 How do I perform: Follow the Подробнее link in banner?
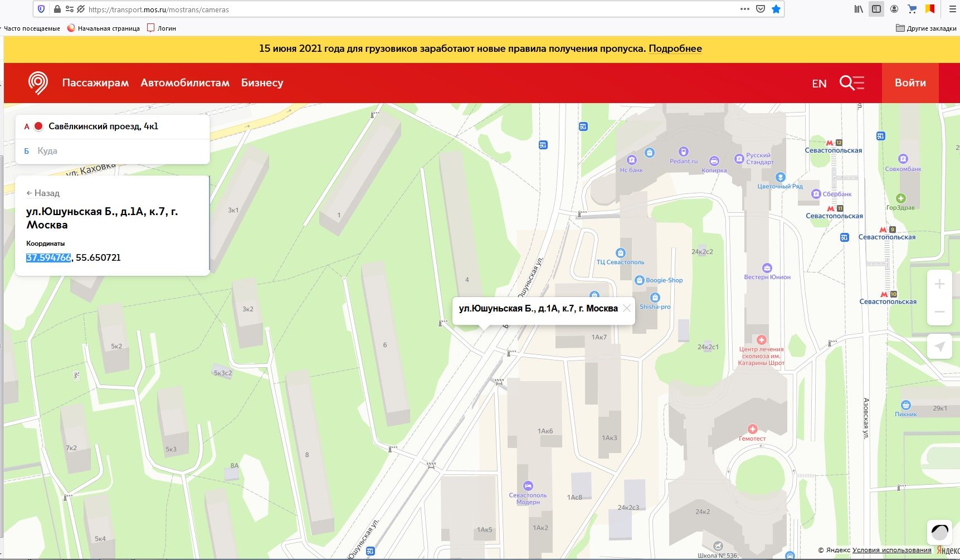tap(675, 48)
